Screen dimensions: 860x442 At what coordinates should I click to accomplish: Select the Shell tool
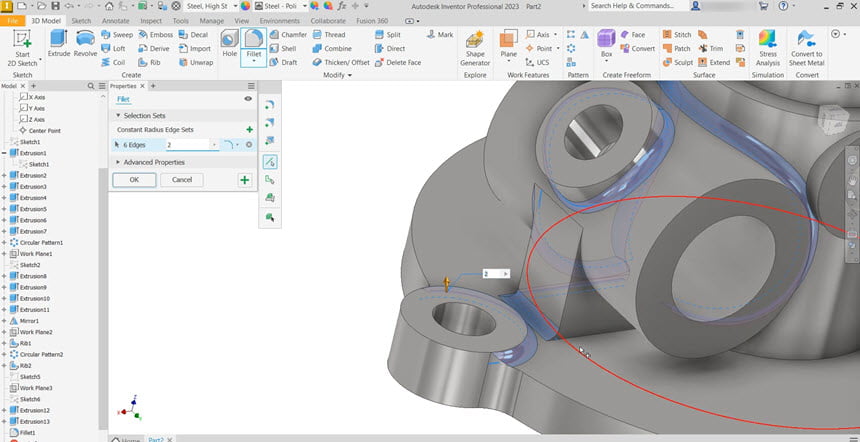coord(283,48)
